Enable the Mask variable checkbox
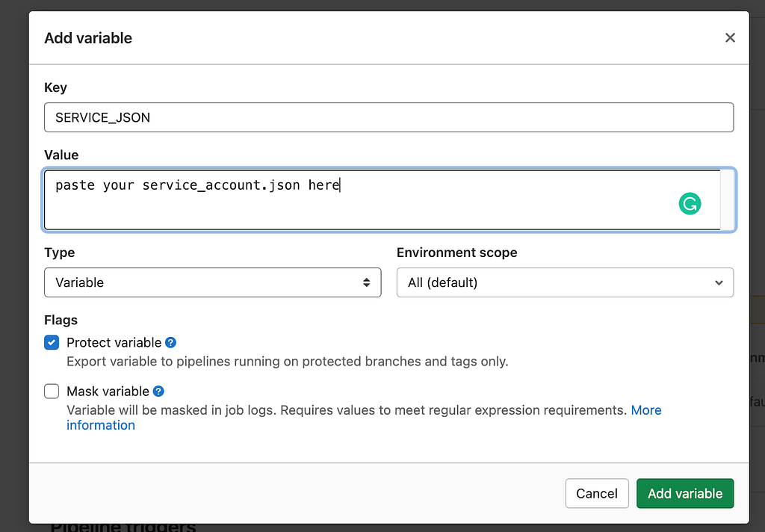This screenshot has width=765, height=532. click(x=52, y=391)
